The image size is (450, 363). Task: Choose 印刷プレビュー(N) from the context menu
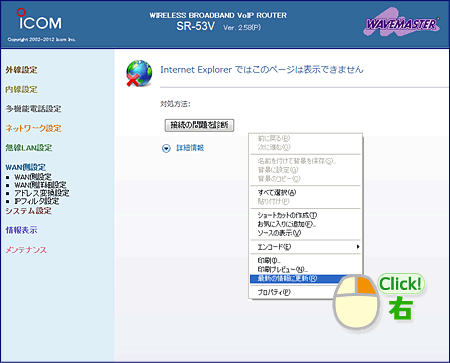(x=305, y=269)
